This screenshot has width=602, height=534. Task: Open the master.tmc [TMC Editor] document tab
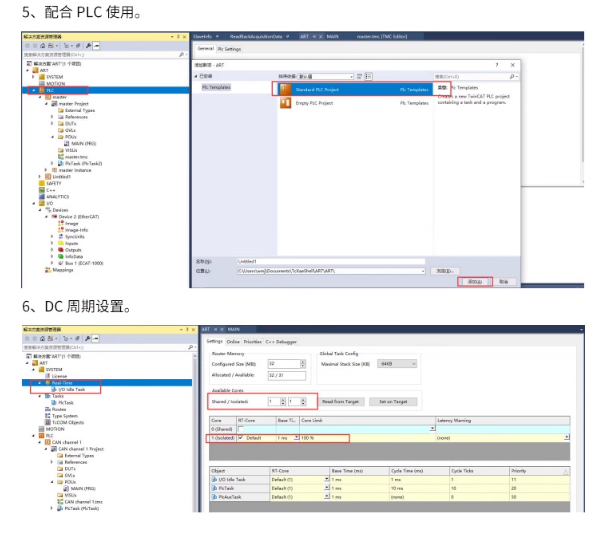pos(382,36)
